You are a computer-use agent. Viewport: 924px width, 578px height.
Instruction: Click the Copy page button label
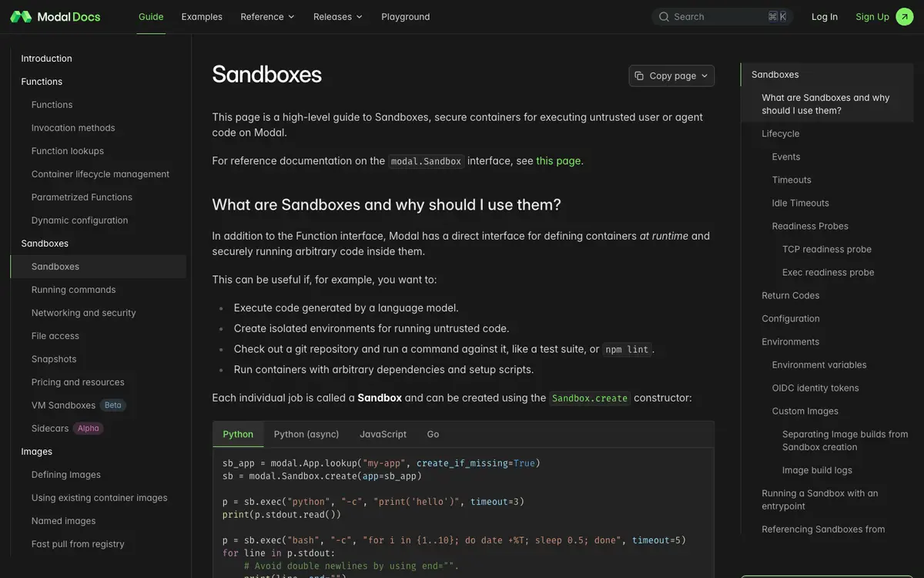pos(673,76)
